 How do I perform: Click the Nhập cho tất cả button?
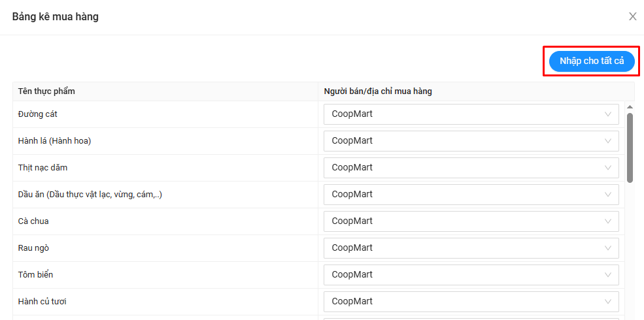click(592, 61)
